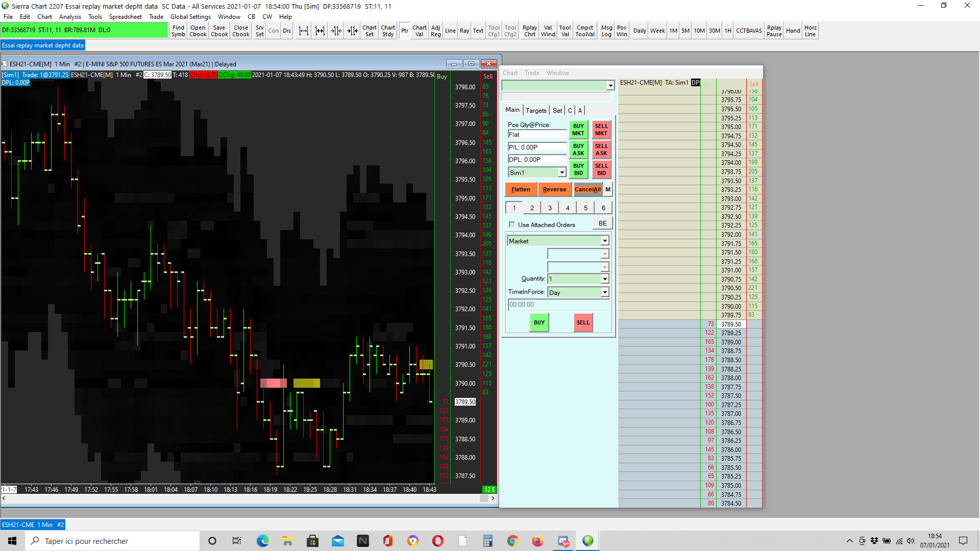
Task: Toggle the M button next to CancelAll
Action: (x=607, y=189)
